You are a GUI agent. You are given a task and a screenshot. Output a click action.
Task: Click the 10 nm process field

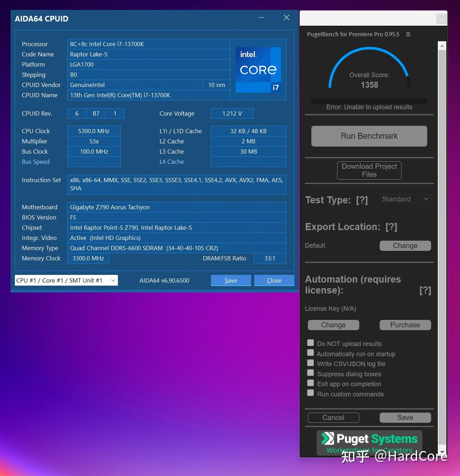coord(217,85)
